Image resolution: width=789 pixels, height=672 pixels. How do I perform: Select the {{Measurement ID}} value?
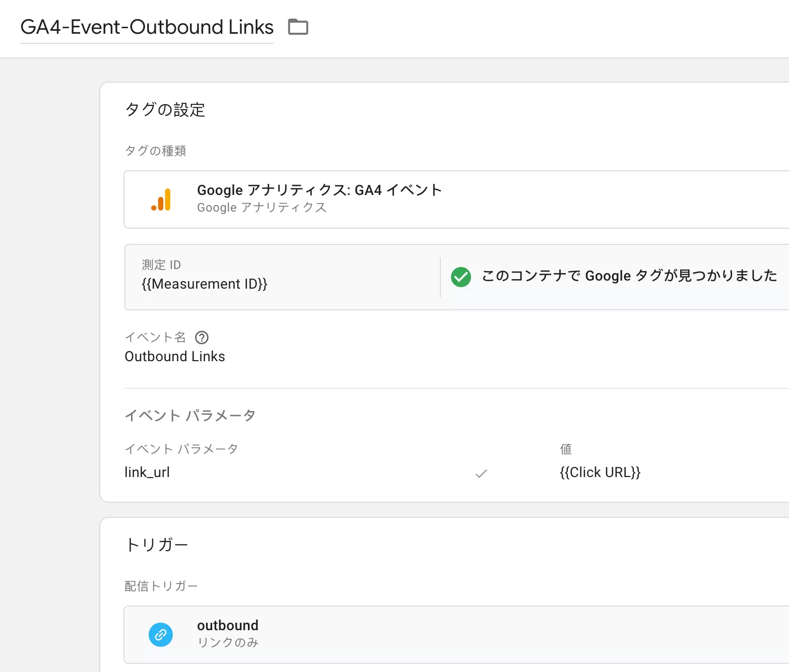(205, 284)
